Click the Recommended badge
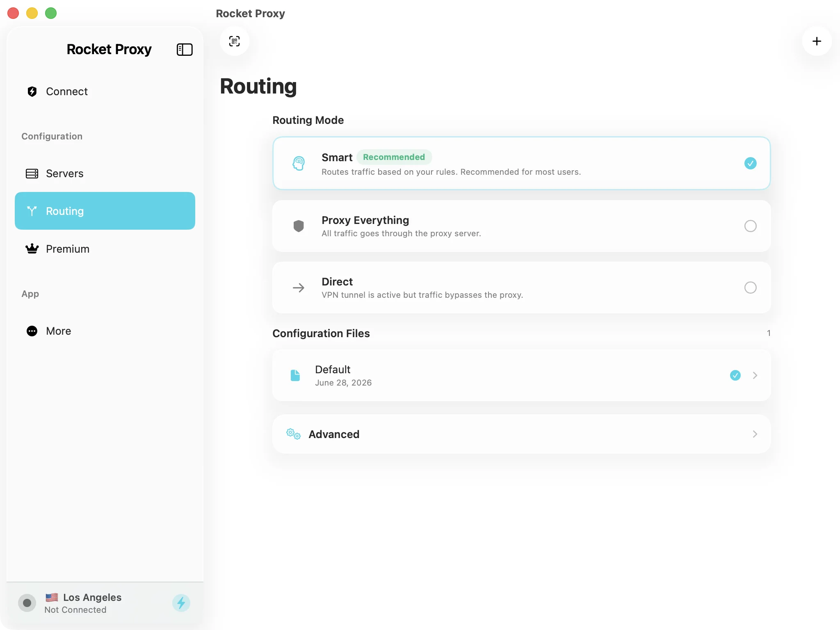This screenshot has width=840, height=630. pos(394,157)
